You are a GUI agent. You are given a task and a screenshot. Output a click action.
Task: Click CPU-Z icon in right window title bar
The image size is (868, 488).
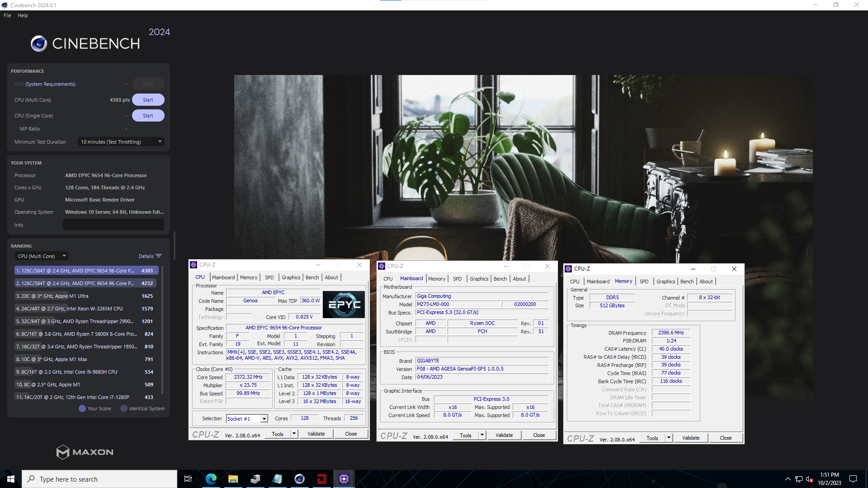coord(568,269)
